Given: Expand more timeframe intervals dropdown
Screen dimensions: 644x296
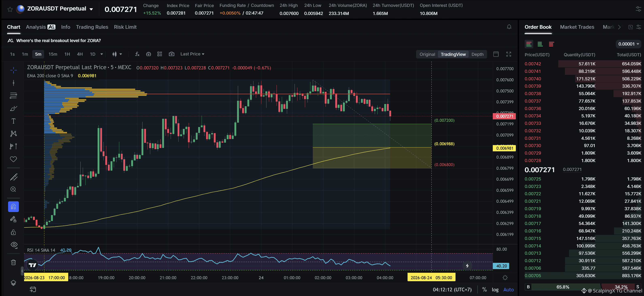Looking at the screenshot, I should tap(101, 54).
